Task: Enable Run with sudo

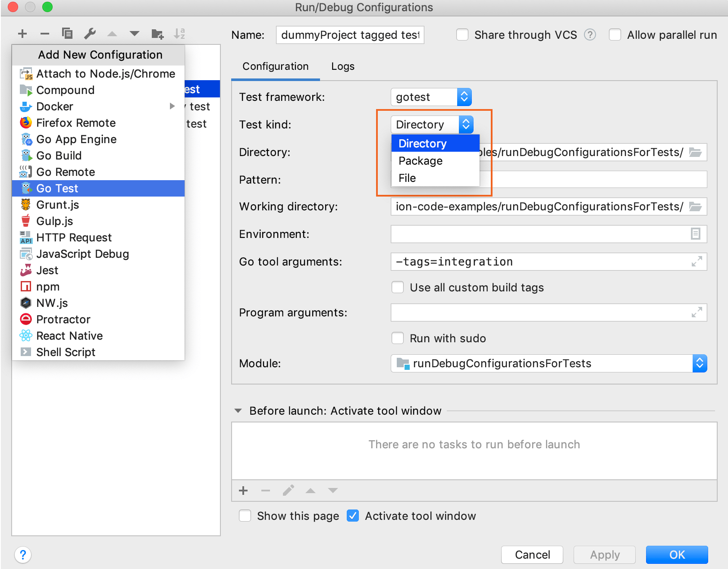Action: [398, 338]
